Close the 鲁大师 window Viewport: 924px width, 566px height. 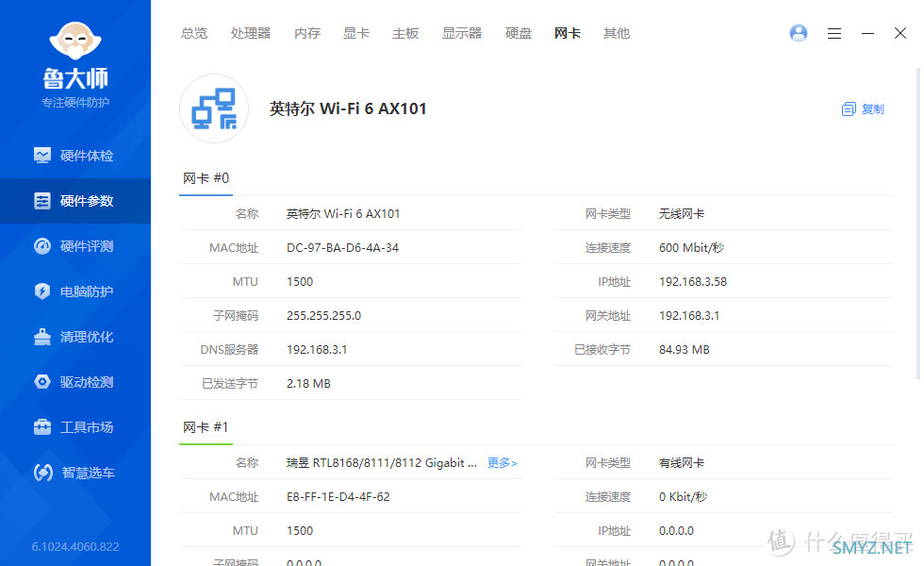tap(899, 33)
